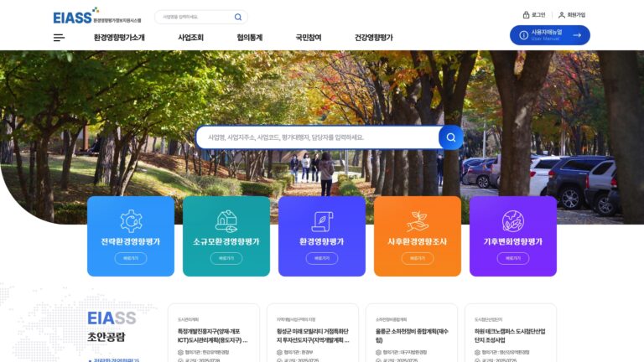The width and height of the screenshot is (644, 362).
Task: Click the 사용자매뉴얼 User Manual button
Action: point(550,35)
